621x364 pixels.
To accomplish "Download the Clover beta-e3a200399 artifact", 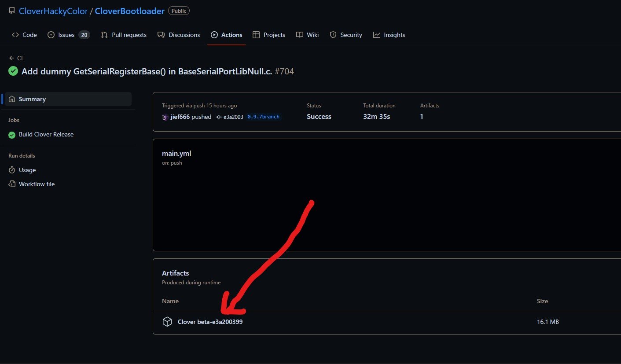I will (x=210, y=322).
